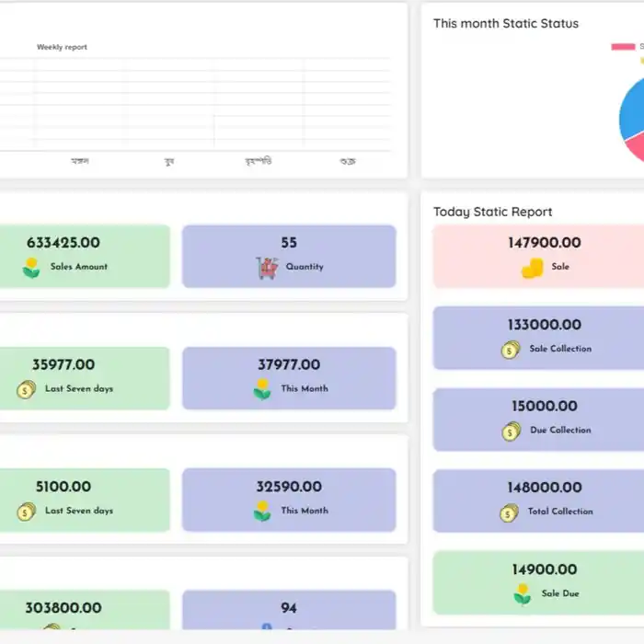
Task: Click the বৃহস্পতি day label on chart axis
Action: [259, 161]
